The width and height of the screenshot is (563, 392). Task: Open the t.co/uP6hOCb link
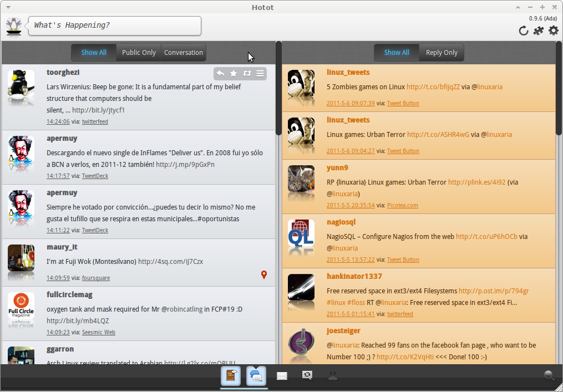coord(486,237)
